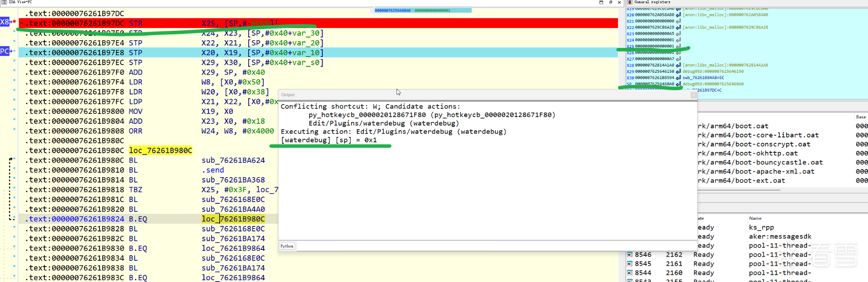Select the boot-conscrypt.oat module row
Viewport: 868px width, 282px height.
click(782, 144)
